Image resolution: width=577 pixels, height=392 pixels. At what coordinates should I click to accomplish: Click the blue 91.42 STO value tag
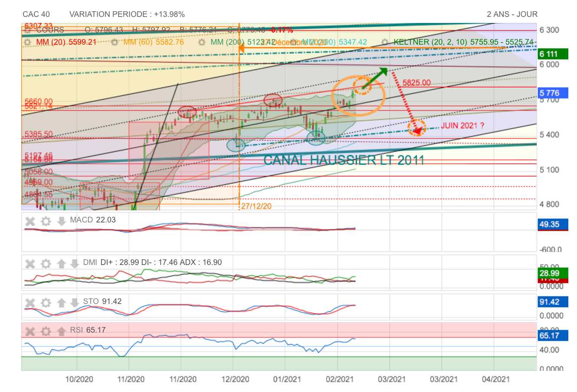[553, 302]
